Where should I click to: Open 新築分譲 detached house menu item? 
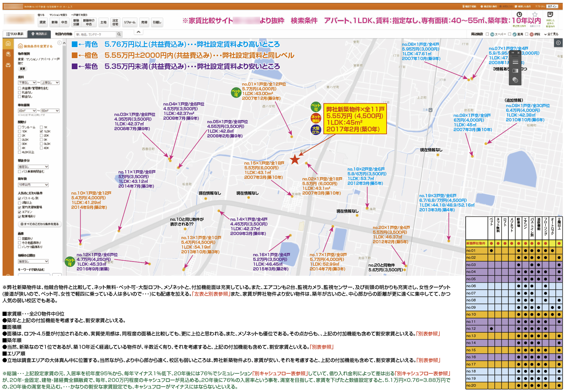[x=76, y=22]
